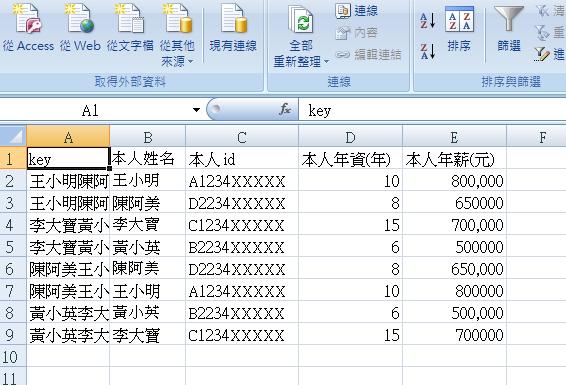The height and width of the screenshot is (385, 566).
Task: Select column B header
Action: pyautogui.click(x=148, y=137)
